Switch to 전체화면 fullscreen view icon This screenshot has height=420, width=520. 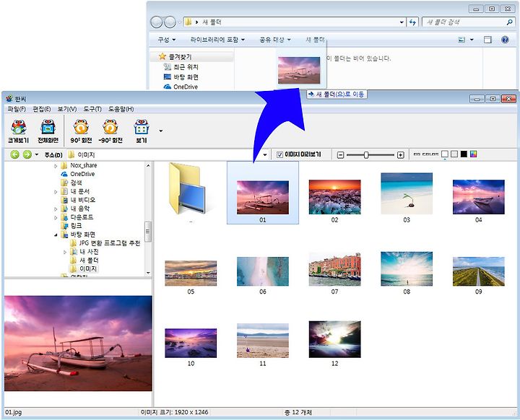click(48, 131)
